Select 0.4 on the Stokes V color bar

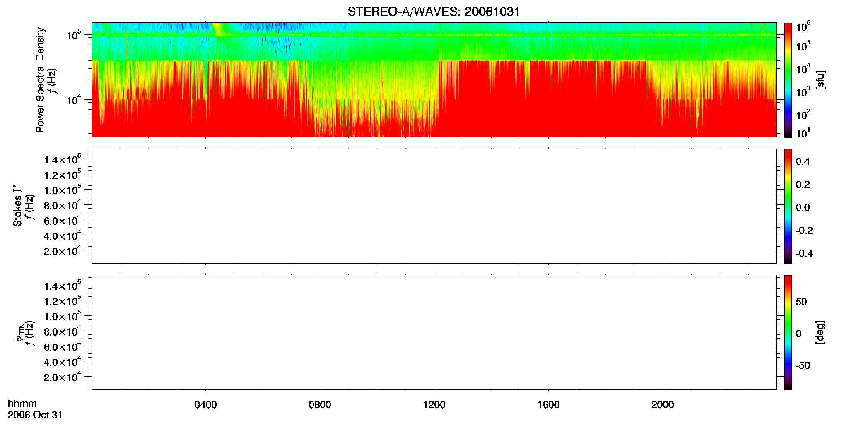(x=803, y=162)
